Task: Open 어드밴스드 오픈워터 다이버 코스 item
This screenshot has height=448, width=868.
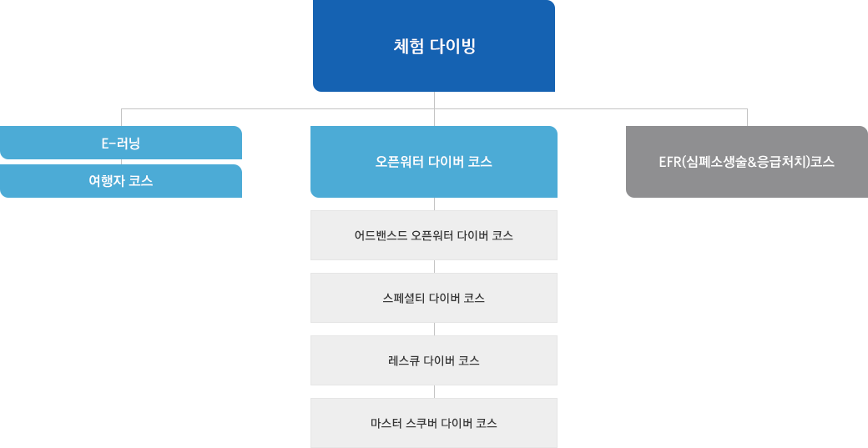Action: pyautogui.click(x=433, y=235)
